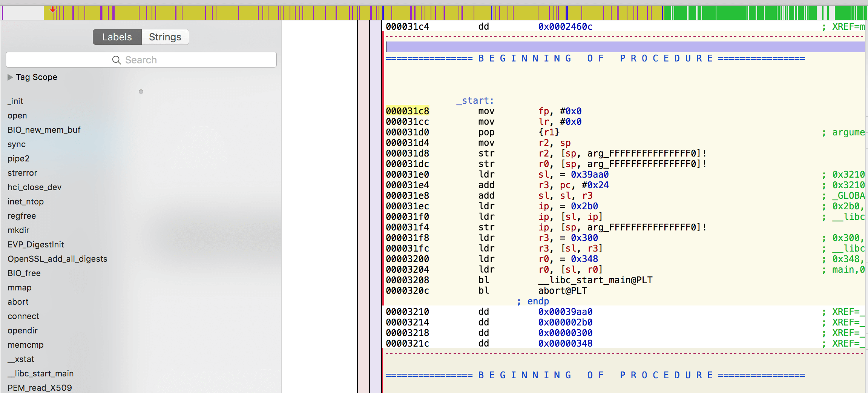Select the OpenSSL_add_all_digests label
Screen dimensions: 868x393
[57, 259]
